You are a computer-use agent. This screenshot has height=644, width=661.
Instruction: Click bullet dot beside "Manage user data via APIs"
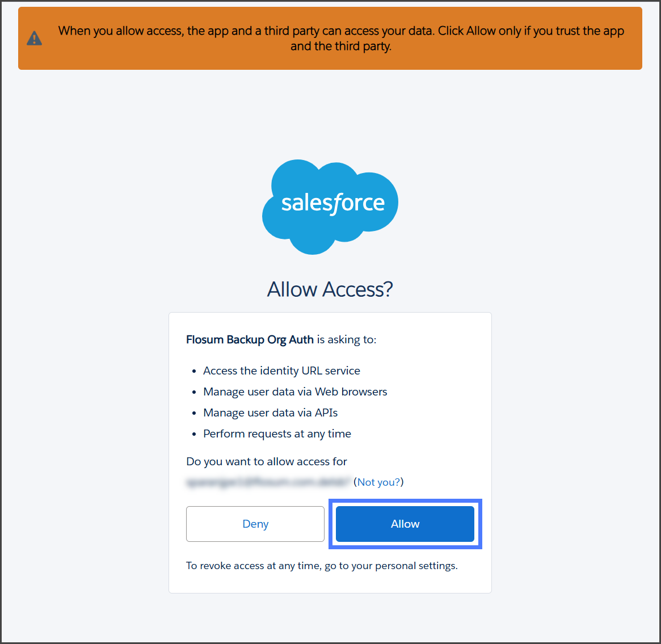[x=194, y=413]
